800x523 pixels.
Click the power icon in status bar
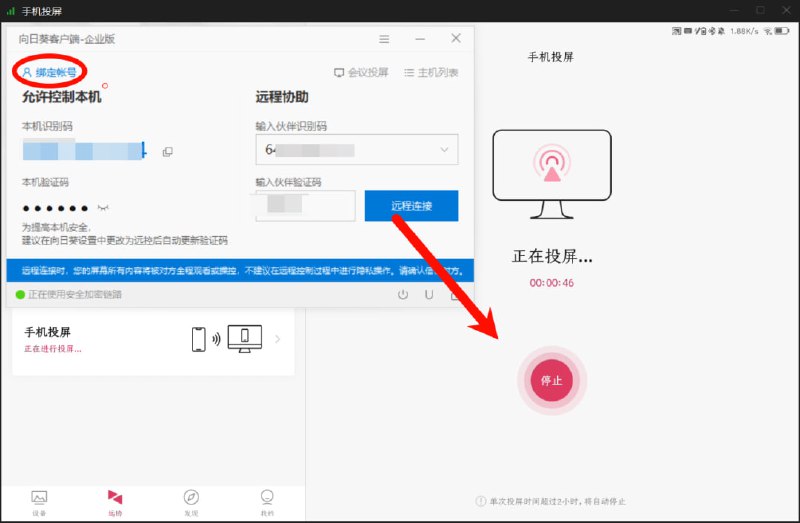[x=403, y=295]
